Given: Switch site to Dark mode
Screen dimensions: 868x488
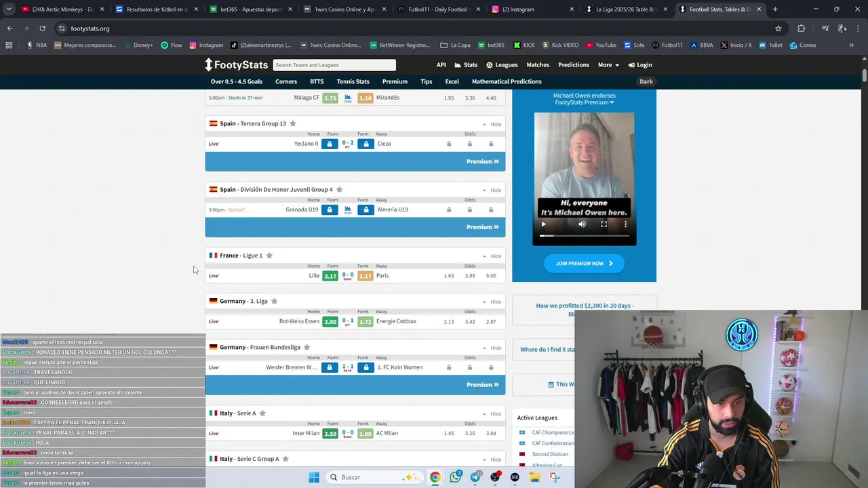Looking at the screenshot, I should point(646,81).
